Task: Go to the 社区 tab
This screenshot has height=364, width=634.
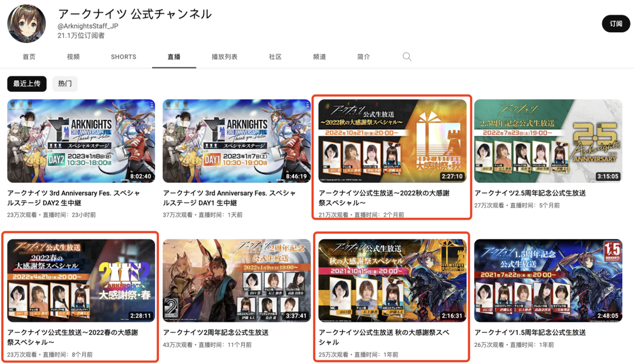Action: (x=275, y=56)
